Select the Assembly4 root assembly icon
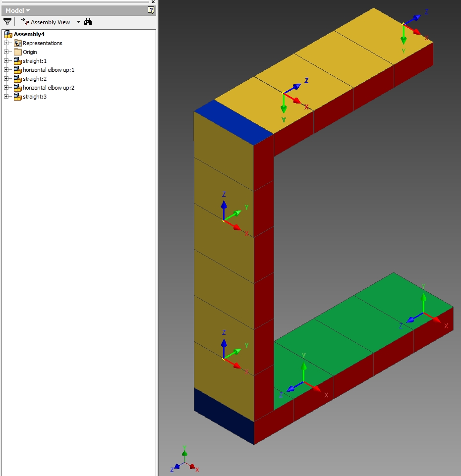Image resolution: width=461 pixels, height=476 pixels. (8, 34)
